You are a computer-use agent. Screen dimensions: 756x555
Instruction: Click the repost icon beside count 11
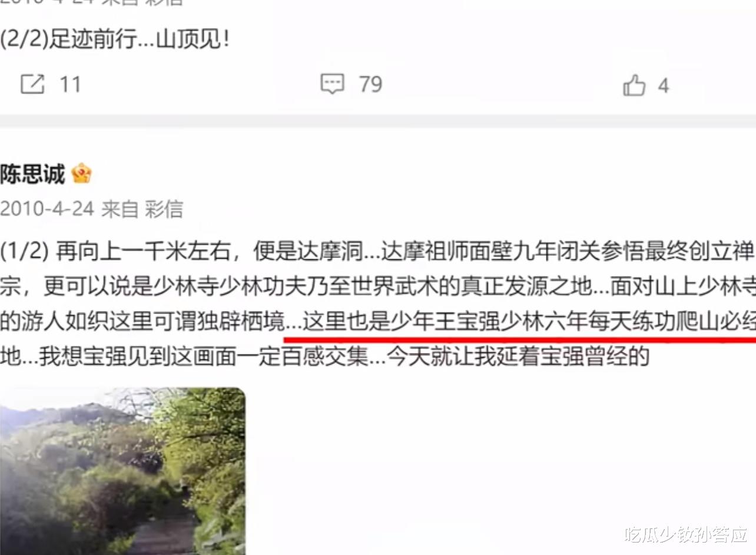pyautogui.click(x=32, y=85)
